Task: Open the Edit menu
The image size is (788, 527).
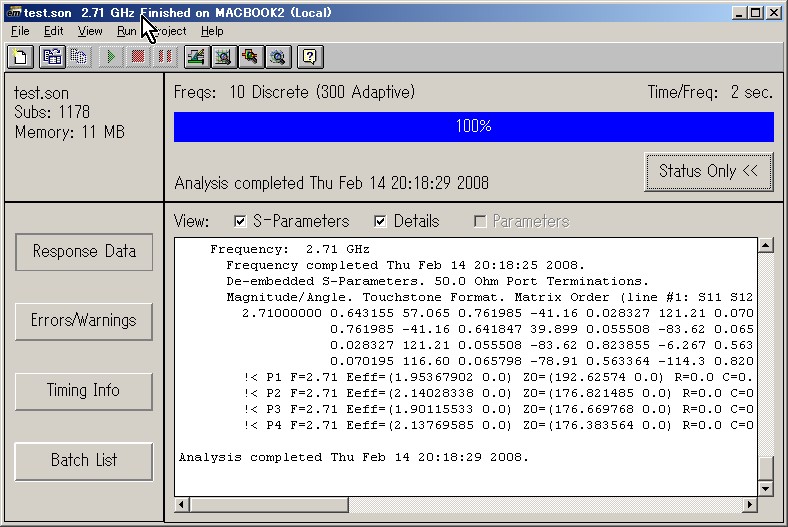Action: 53,31
